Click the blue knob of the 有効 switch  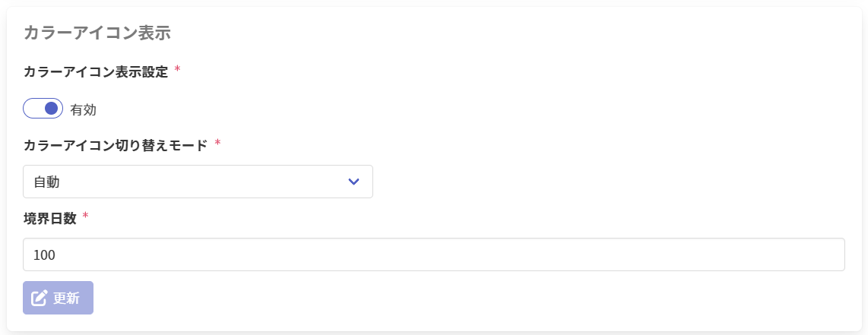tap(52, 109)
